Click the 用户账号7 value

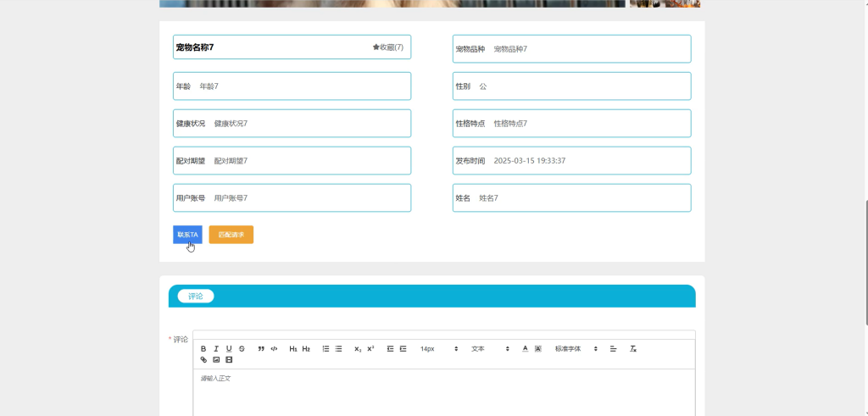[x=231, y=198]
